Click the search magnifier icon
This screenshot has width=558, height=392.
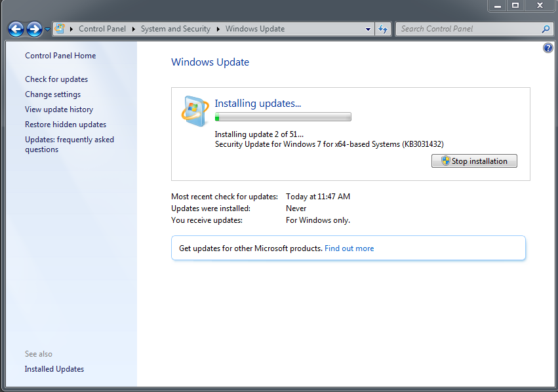point(546,29)
